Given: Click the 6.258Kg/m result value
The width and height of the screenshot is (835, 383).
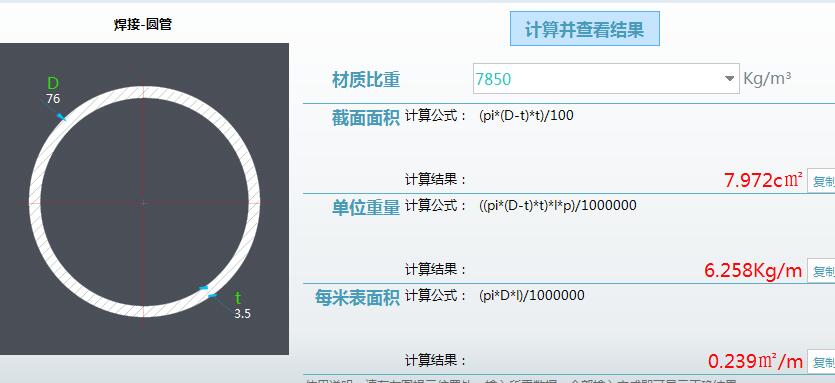Looking at the screenshot, I should click(753, 271).
